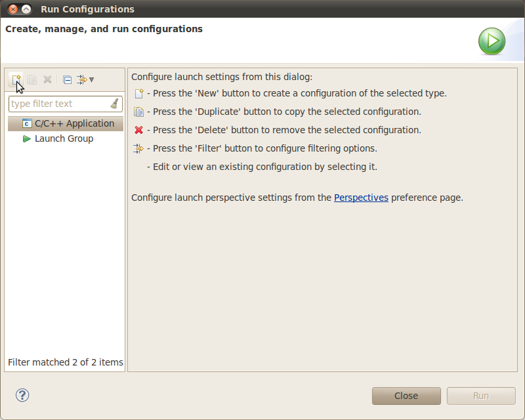Click the green arrow icon beside Launch Group
525x420 pixels.
(x=27, y=138)
